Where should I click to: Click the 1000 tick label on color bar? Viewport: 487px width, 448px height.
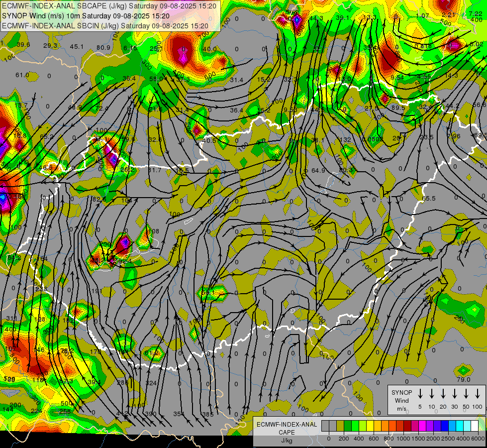[403, 439]
